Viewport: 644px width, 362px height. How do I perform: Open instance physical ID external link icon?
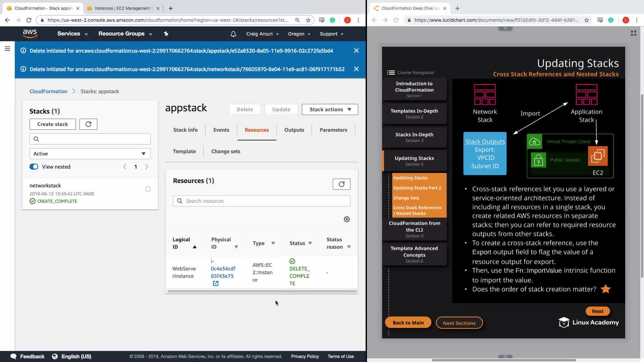215,284
